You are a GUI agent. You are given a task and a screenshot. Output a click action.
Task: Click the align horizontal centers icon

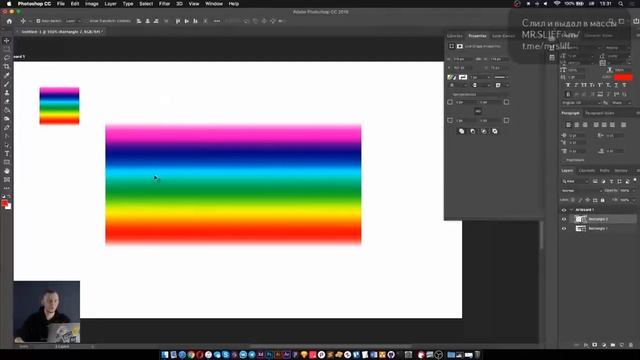[x=147, y=21]
